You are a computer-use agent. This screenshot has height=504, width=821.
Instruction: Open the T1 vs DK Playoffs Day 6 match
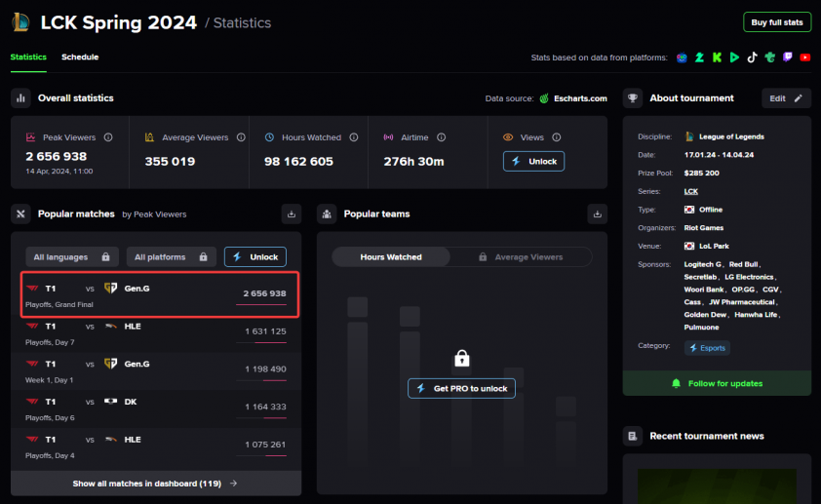click(156, 409)
